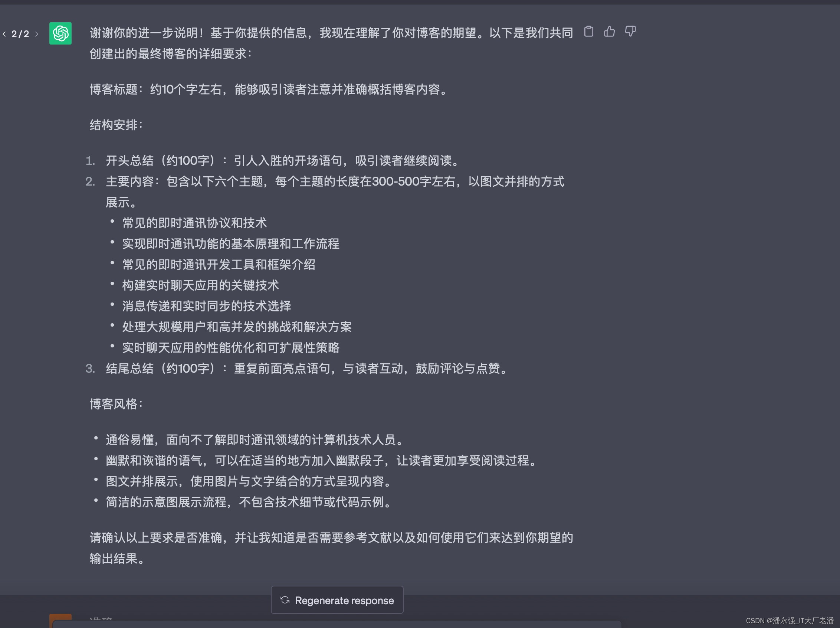840x628 pixels.
Task: Click bullet '常见的即时通讯开发工具和框架介绍'
Action: [x=219, y=264]
